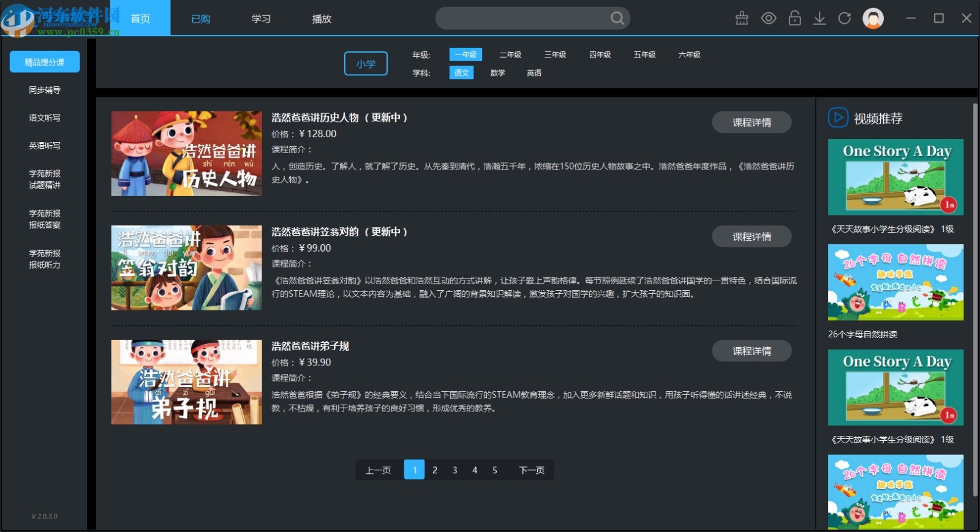Click the 小学 school level button
This screenshot has width=980, height=532.
point(366,64)
